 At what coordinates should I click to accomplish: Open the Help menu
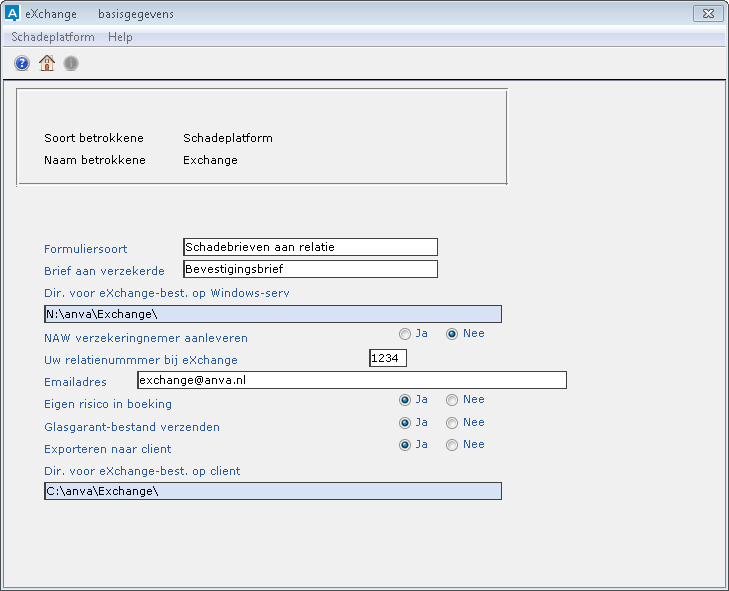coord(120,37)
